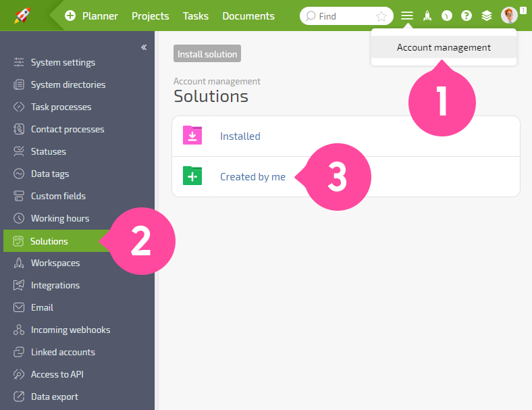532x410 pixels.
Task: Click the timer clock icon in the top bar
Action: point(447,16)
